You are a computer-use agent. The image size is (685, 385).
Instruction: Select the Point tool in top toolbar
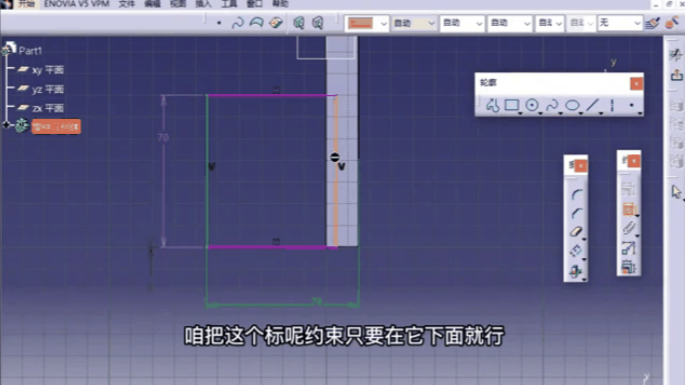219,23
